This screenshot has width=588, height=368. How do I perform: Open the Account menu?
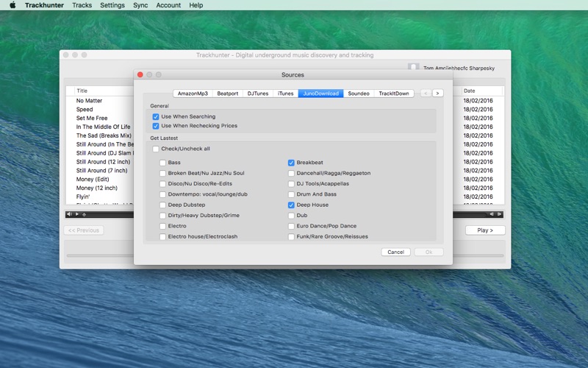tap(168, 5)
